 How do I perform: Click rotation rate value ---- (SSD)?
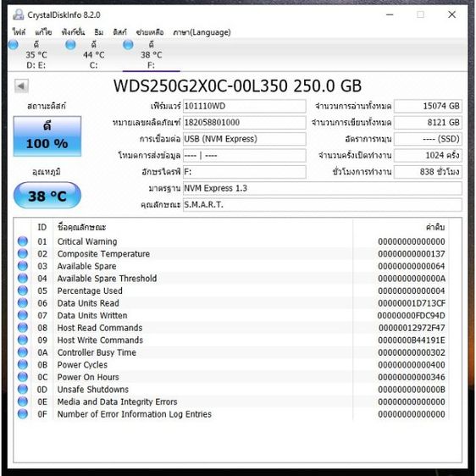pyautogui.click(x=428, y=139)
